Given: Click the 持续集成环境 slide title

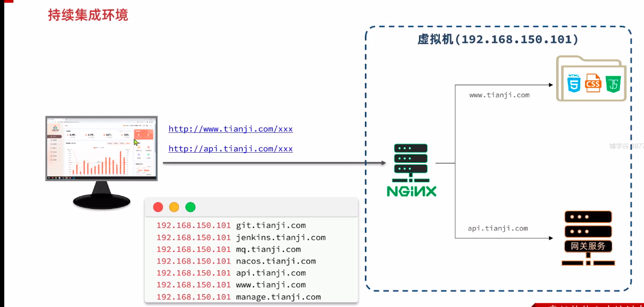Looking at the screenshot, I should coord(88,15).
